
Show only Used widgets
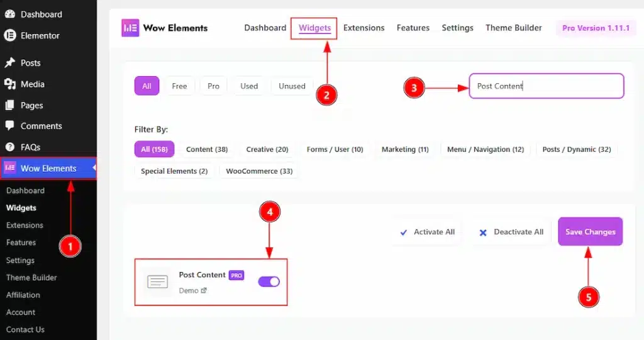point(249,86)
